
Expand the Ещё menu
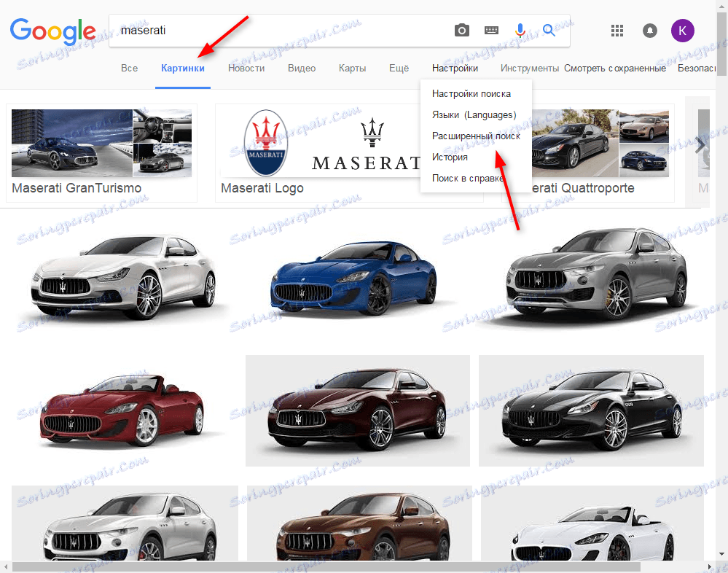click(x=399, y=69)
